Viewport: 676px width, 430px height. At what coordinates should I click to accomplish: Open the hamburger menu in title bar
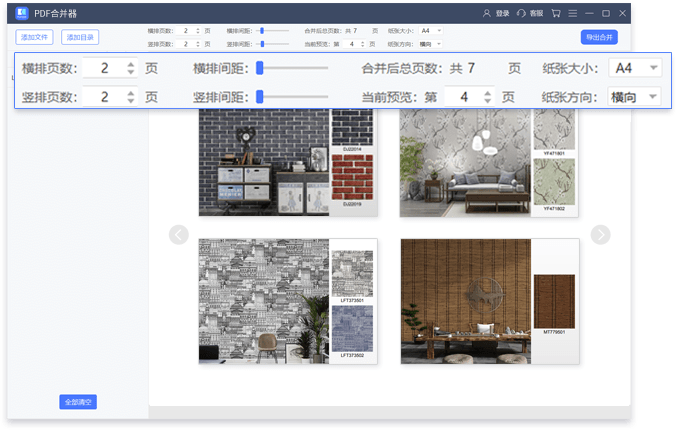[x=572, y=14]
